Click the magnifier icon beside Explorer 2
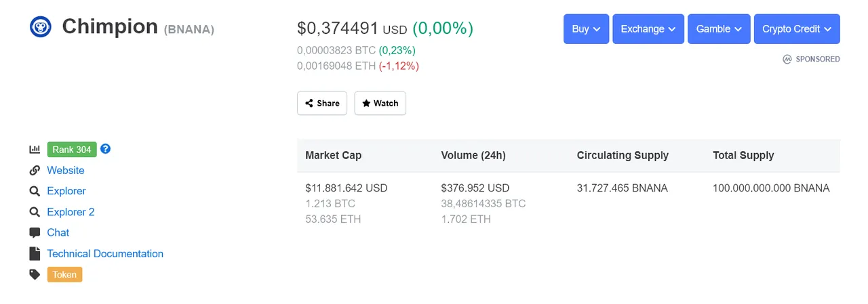 35,212
